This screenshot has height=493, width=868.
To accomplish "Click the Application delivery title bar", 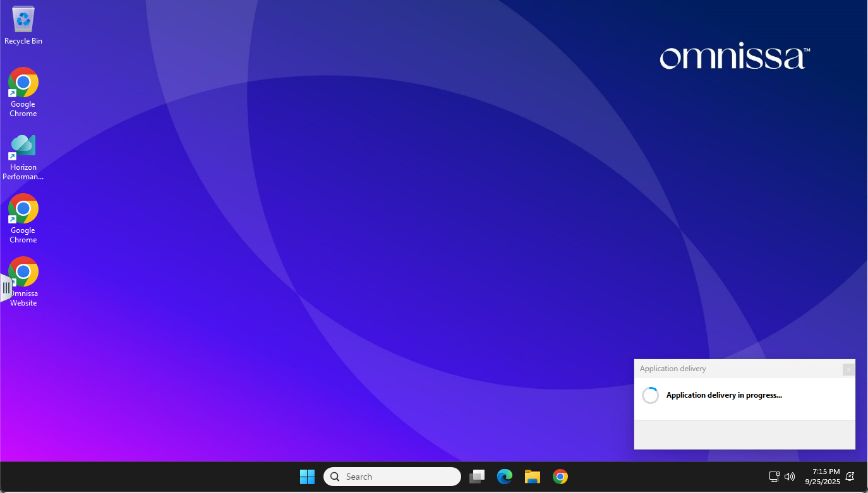I will pos(726,369).
